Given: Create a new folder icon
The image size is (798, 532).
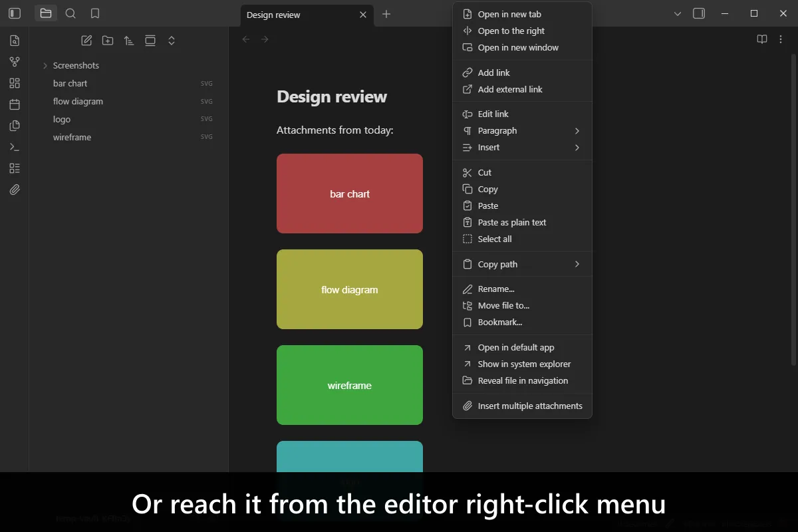Looking at the screenshot, I should click(x=108, y=41).
